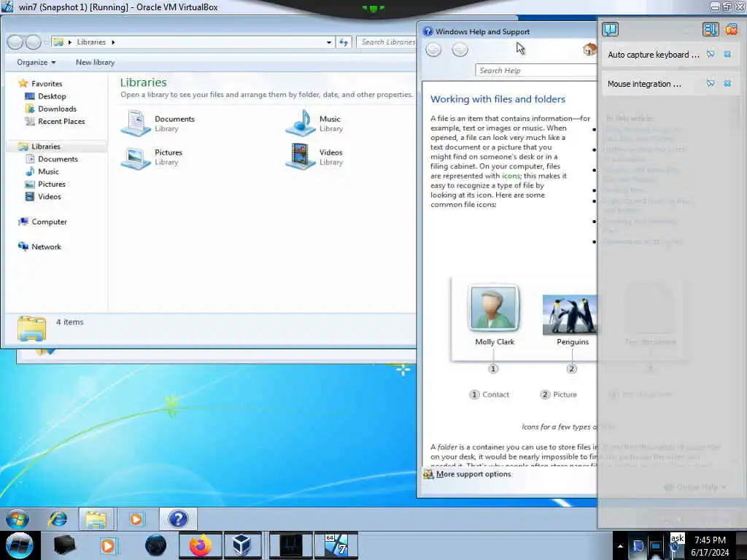Click the Penguins picture thumbnail
747x560 pixels.
tap(570, 314)
